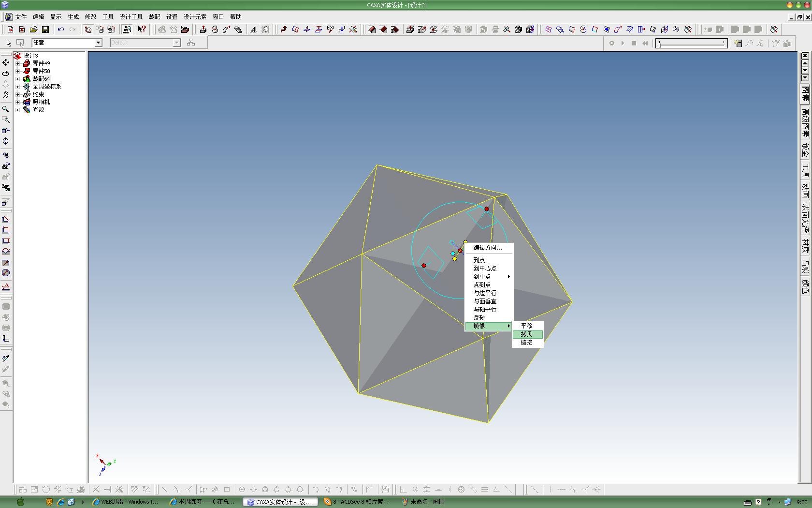This screenshot has height=508, width=812.
Task: Click the eyedropper icon in left toolbar
Action: (6, 359)
